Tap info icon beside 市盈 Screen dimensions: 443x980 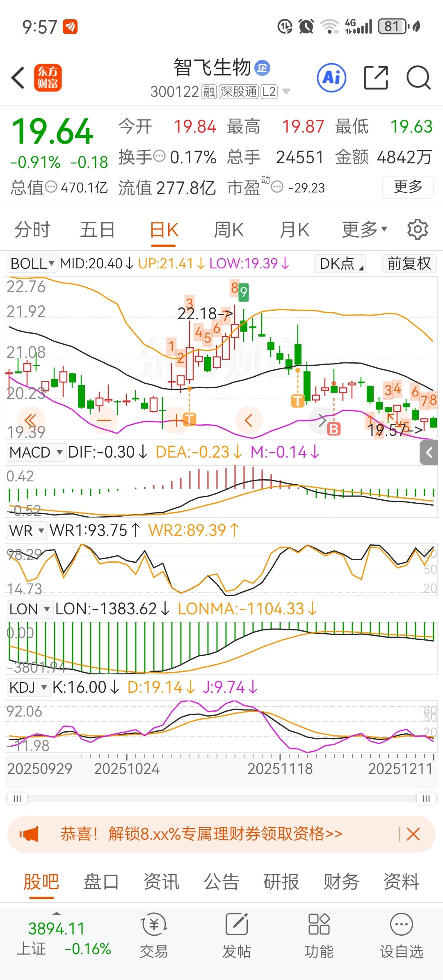tap(277, 187)
